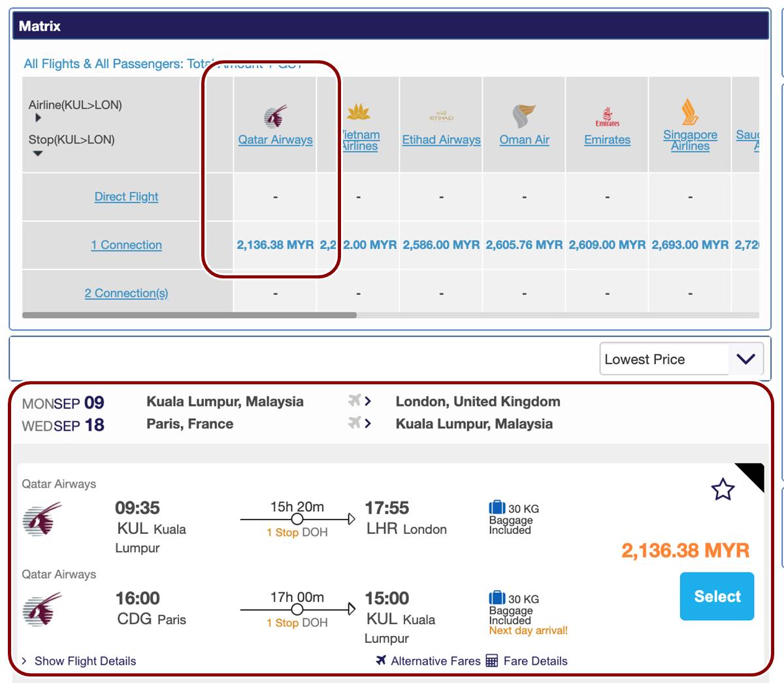Screen dimensions: 784x683
Task: Click the LHR London arrival airport text
Action: point(406,529)
